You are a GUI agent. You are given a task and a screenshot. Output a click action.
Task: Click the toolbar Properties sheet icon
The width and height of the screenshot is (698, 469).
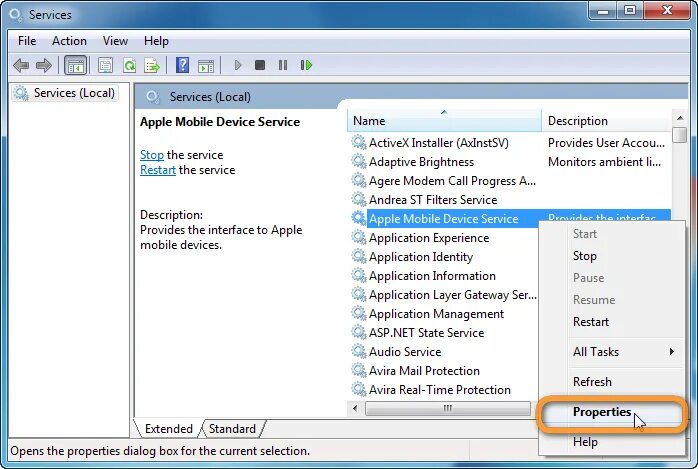click(x=105, y=65)
